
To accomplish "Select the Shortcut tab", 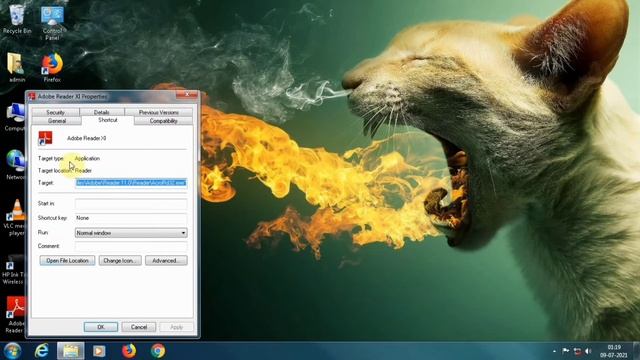I will point(108,120).
